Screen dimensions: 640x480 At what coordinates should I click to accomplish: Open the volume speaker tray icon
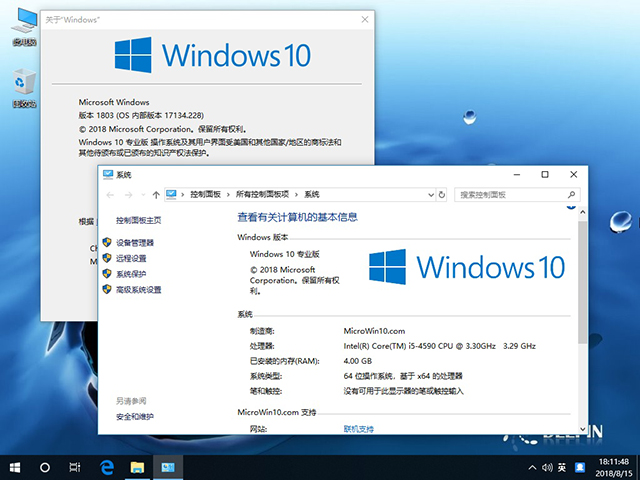click(x=547, y=467)
